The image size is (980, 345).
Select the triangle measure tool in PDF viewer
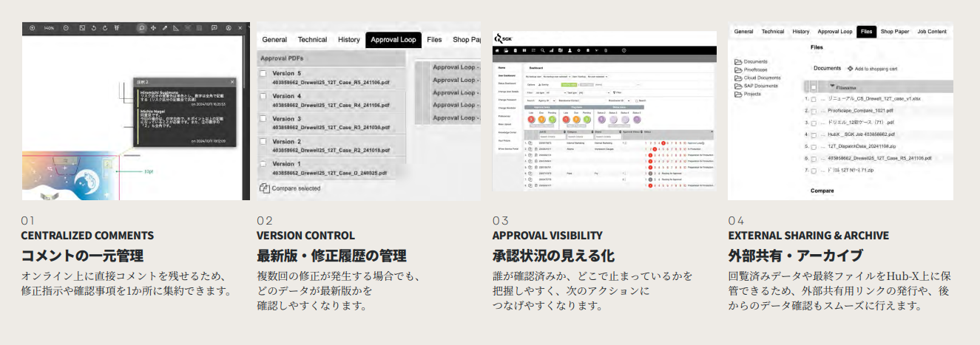point(176,28)
